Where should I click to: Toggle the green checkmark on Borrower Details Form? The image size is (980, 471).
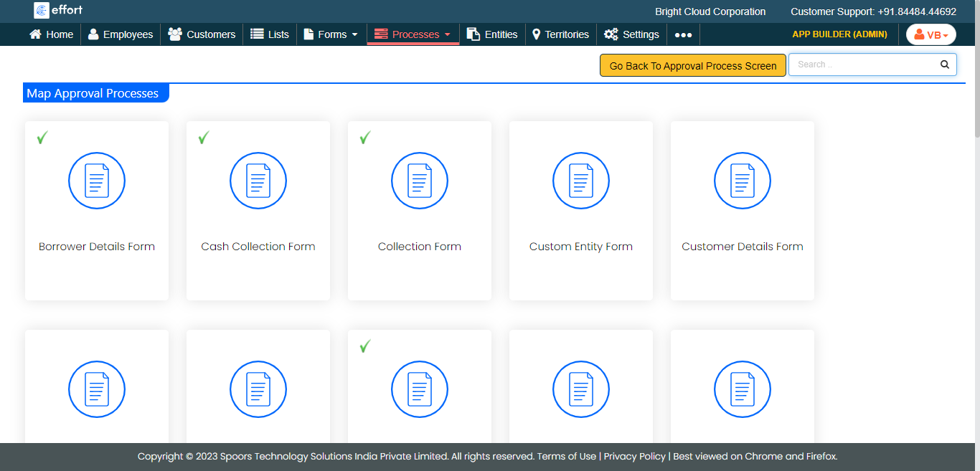tap(42, 138)
